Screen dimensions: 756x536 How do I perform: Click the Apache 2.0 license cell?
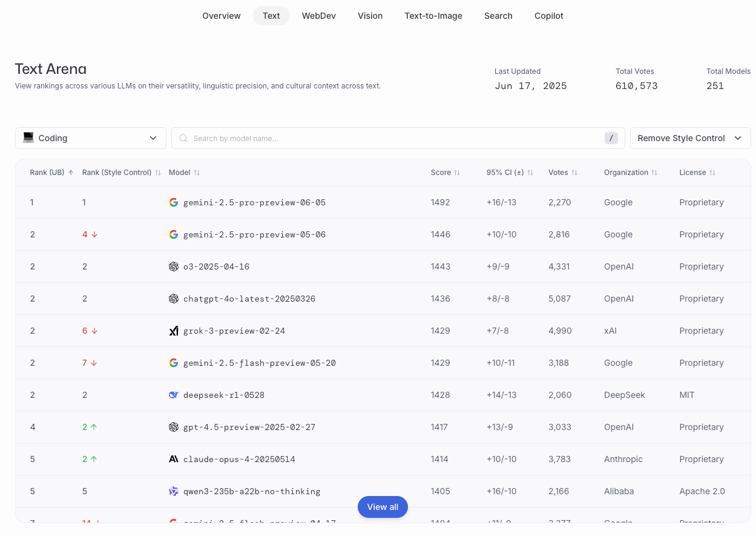click(702, 491)
